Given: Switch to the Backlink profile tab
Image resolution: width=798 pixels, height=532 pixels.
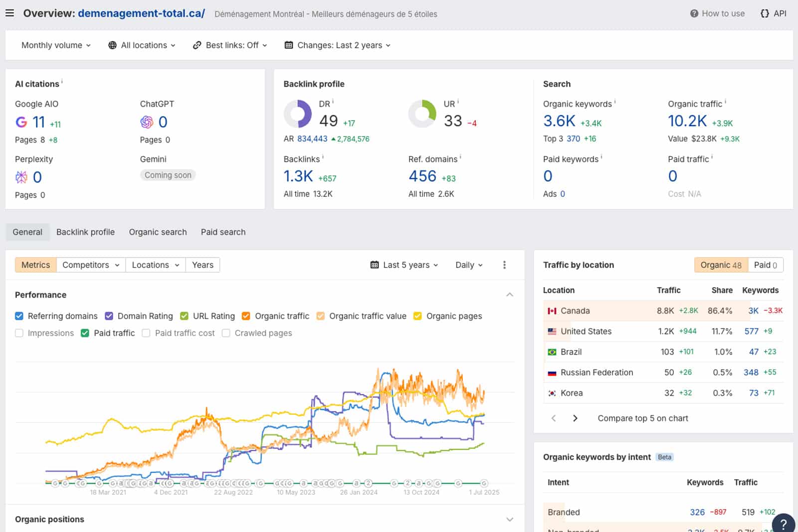Looking at the screenshot, I should click(x=85, y=232).
